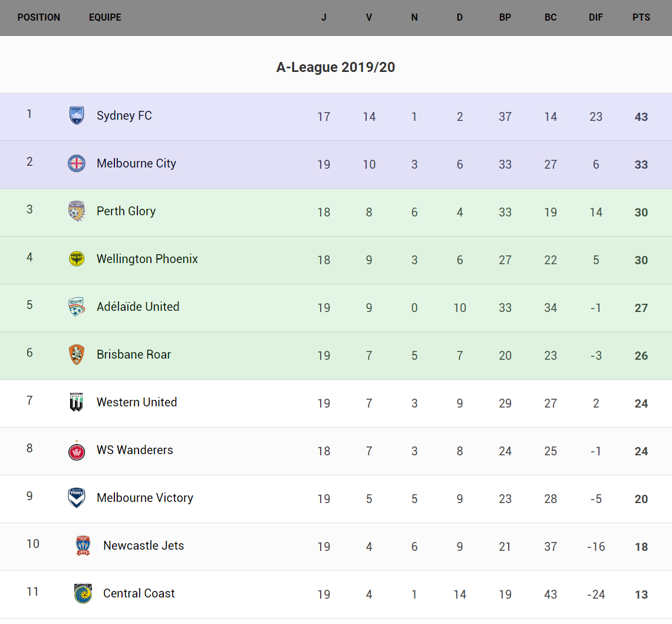Click the Newcastle Jets crest

83,546
